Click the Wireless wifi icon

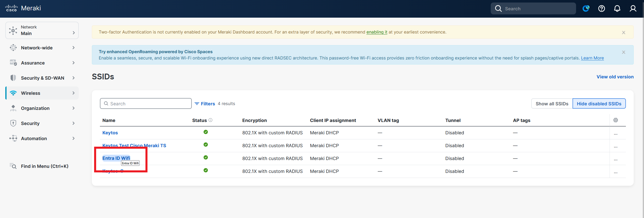(13, 93)
